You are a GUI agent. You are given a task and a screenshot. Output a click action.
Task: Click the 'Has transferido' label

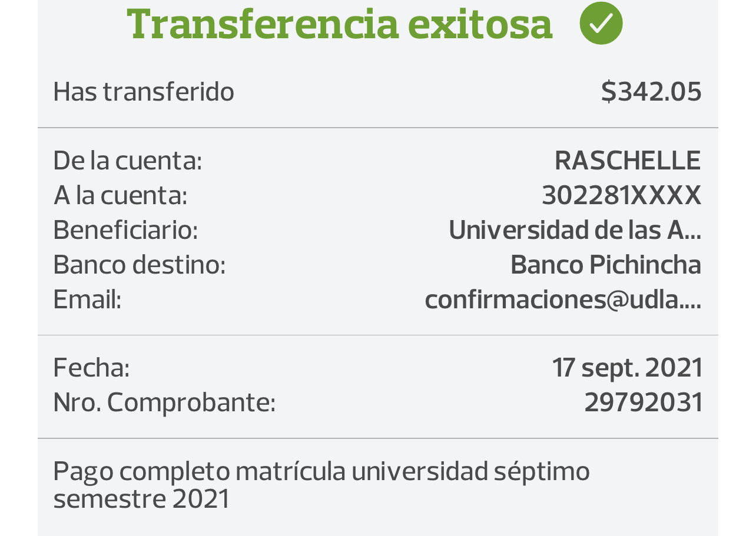tap(144, 92)
